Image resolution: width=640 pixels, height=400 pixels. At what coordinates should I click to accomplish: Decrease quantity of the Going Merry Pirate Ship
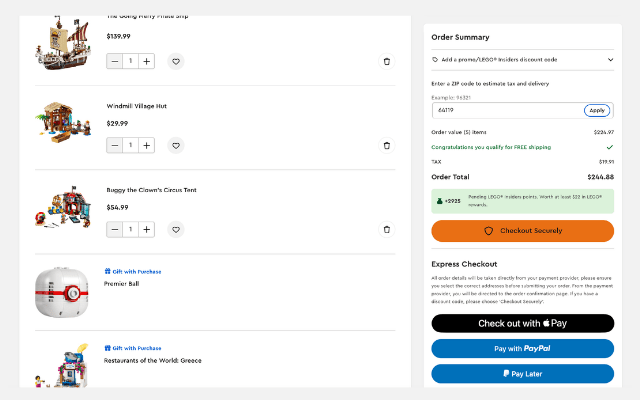[115, 61]
